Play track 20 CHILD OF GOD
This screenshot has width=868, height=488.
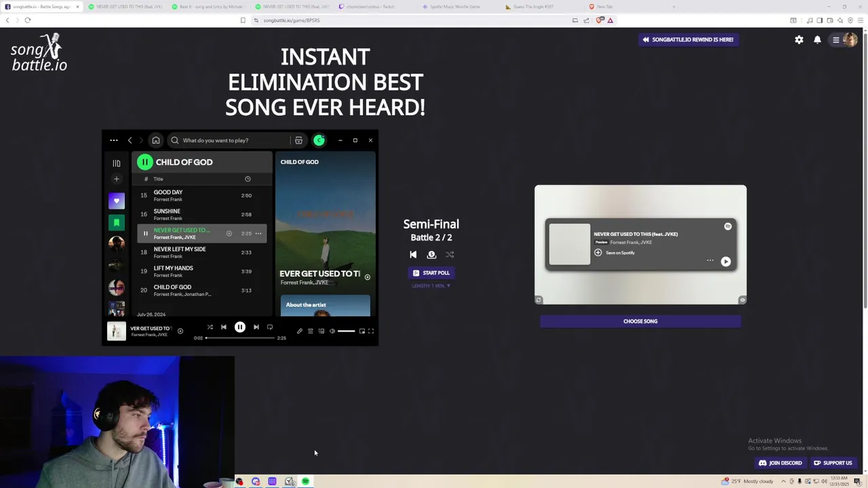point(202,290)
